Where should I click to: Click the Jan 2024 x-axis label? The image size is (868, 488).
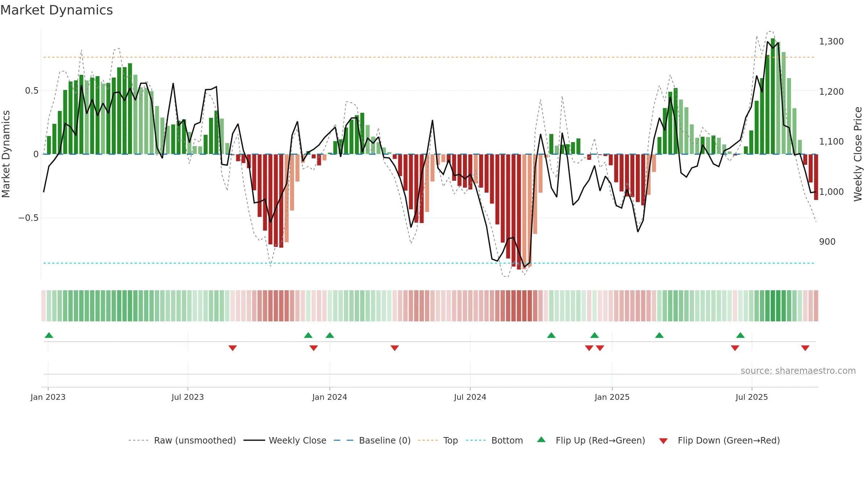pos(330,397)
